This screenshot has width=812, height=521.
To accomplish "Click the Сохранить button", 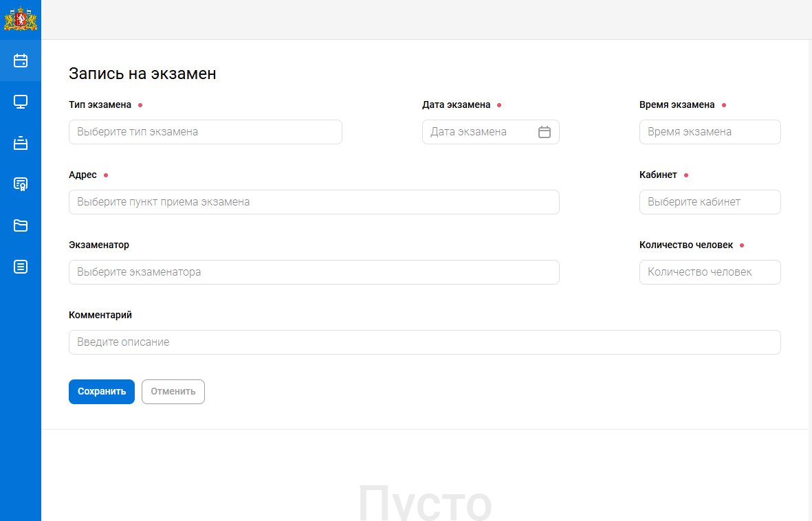I will [102, 392].
